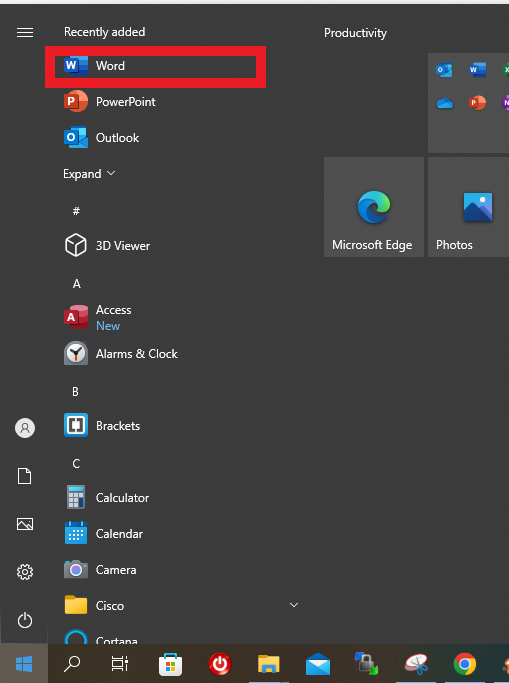
Task: Open Outlook in Recently added list
Action: pyautogui.click(x=101, y=138)
